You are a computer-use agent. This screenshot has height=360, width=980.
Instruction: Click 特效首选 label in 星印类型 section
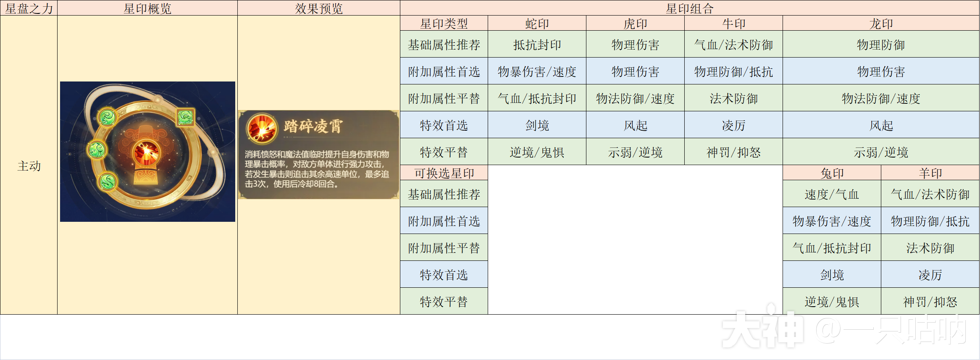444,125
